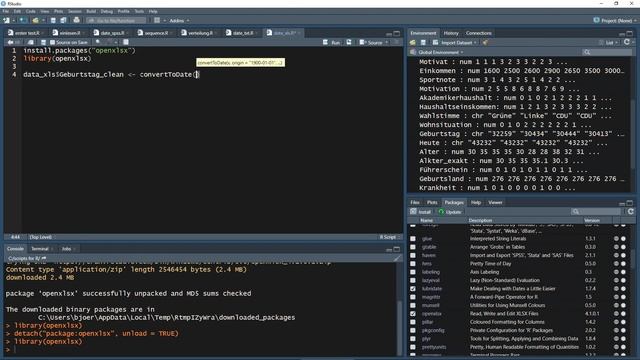This screenshot has width=640, height=360.
Task: Open the Global Environment dropdown
Action: pyautogui.click(x=441, y=52)
